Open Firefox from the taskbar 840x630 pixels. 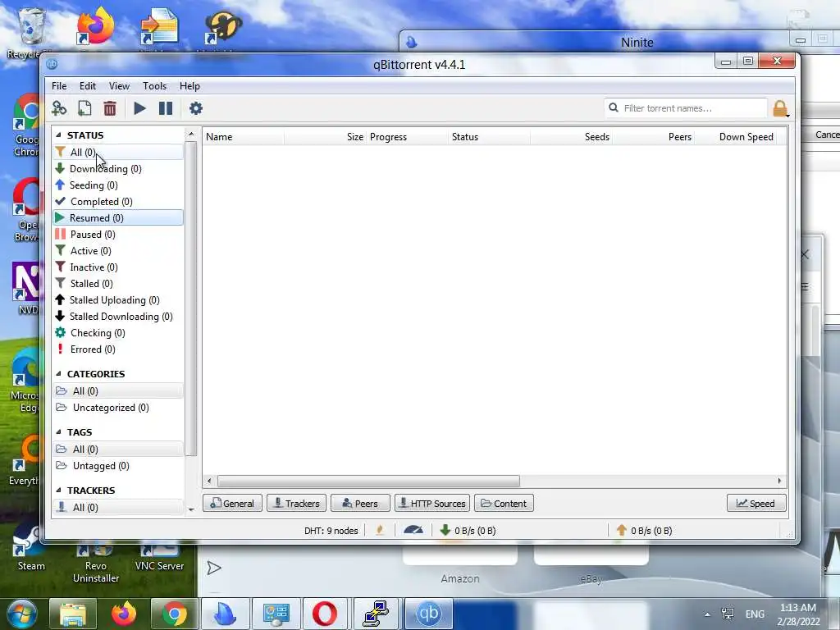tap(124, 614)
